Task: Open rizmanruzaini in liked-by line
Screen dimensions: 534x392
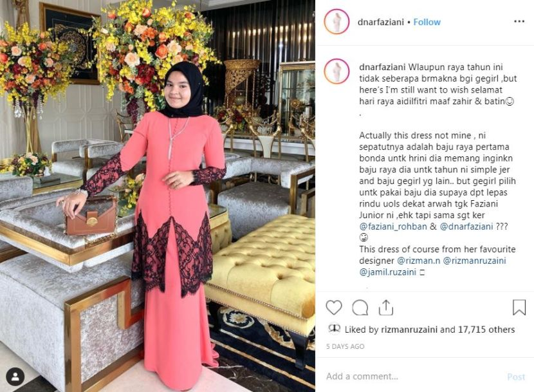Action: click(409, 330)
